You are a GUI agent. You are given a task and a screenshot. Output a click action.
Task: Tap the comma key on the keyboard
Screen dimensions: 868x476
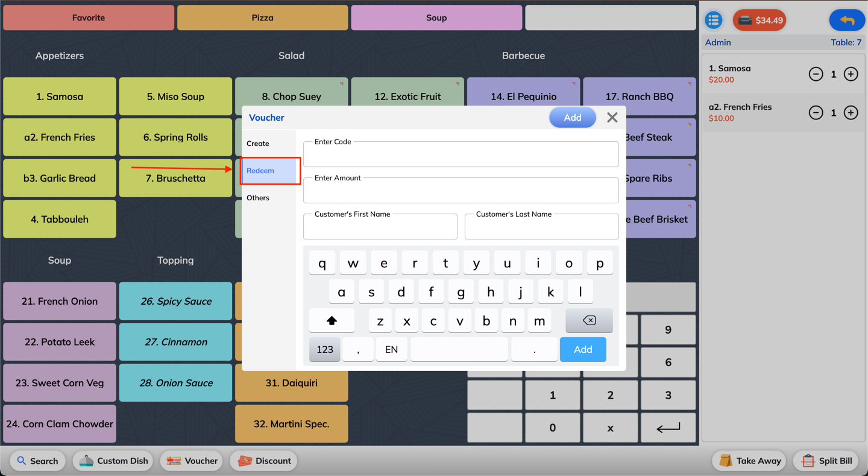point(358,349)
